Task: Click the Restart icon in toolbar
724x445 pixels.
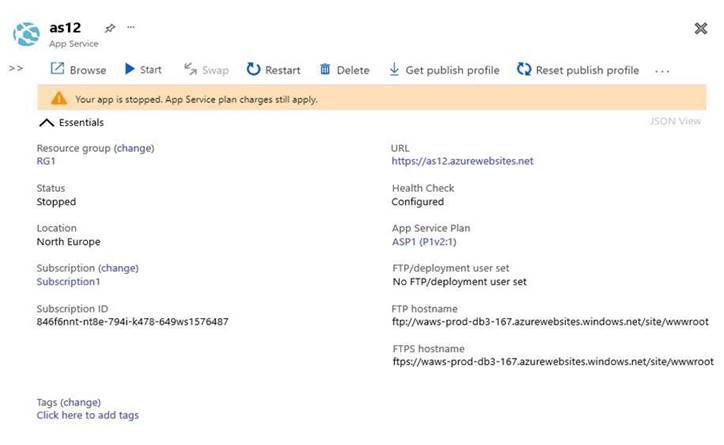Action: (x=254, y=70)
